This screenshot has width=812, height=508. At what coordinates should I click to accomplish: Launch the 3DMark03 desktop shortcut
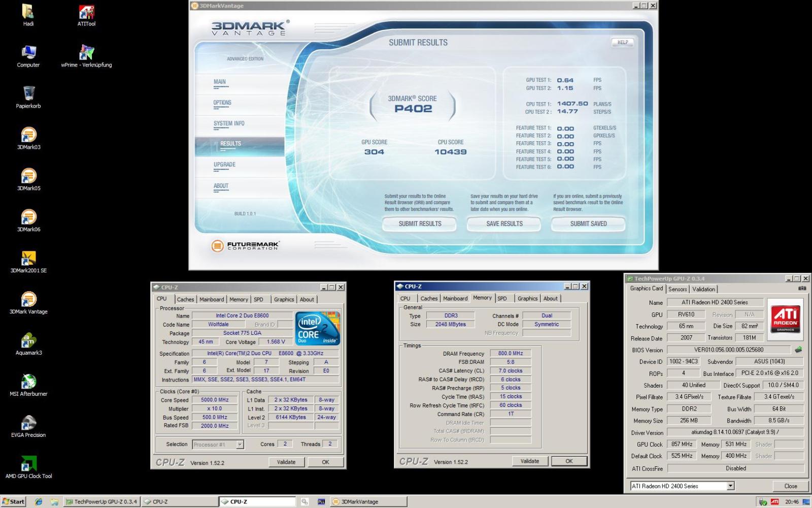[28, 139]
